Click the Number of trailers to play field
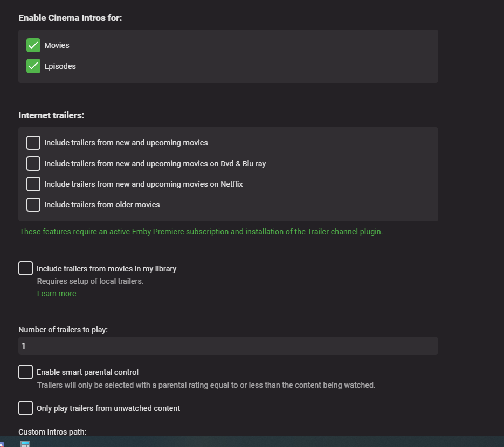 pyautogui.click(x=228, y=346)
